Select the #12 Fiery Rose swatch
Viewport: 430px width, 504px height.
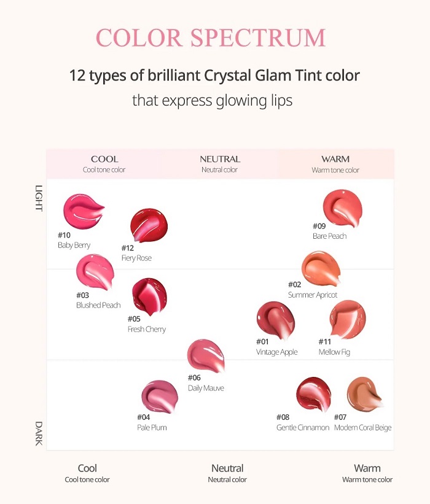149,225
